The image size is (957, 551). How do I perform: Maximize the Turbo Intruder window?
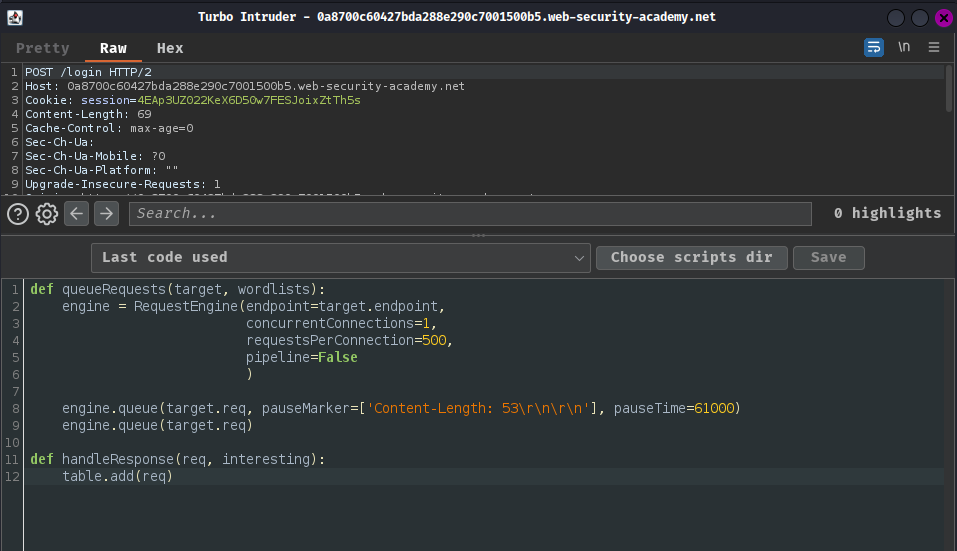[x=920, y=18]
